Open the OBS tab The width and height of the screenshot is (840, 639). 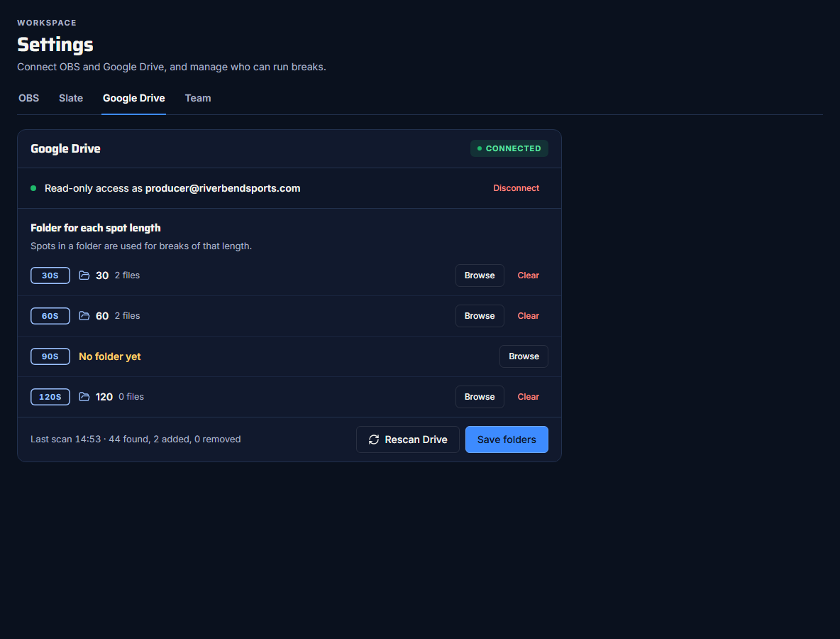(x=29, y=98)
